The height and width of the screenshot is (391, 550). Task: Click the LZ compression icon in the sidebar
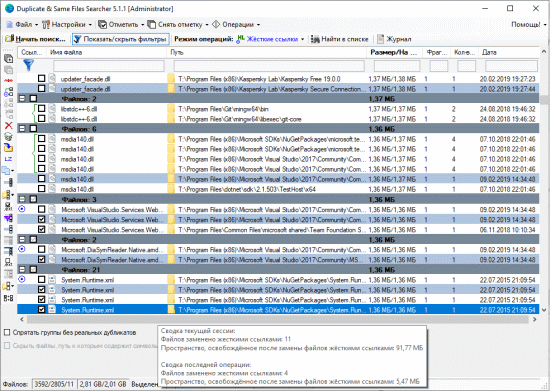[8, 159]
